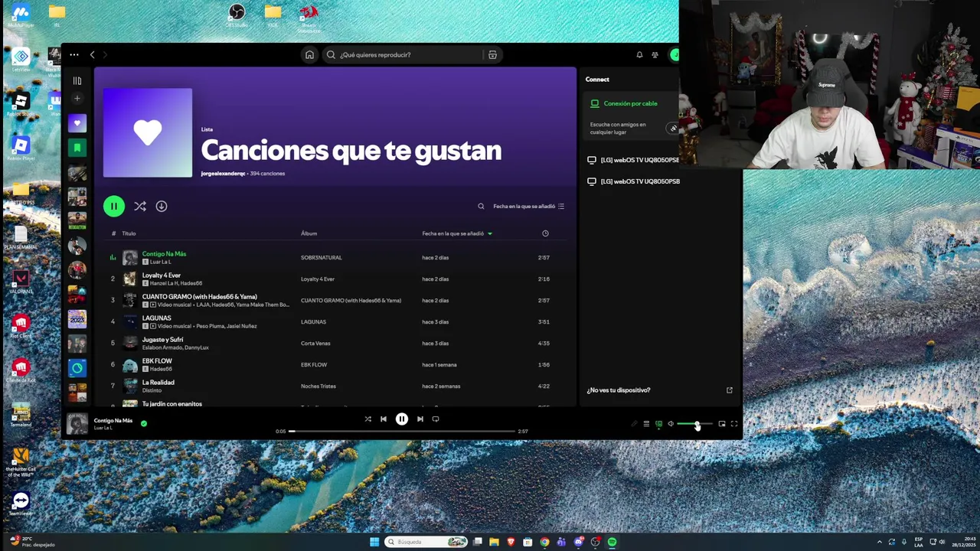Image resolution: width=980 pixels, height=551 pixels.
Task: Toggle shuffle next to playlist play button
Action: coord(139,206)
